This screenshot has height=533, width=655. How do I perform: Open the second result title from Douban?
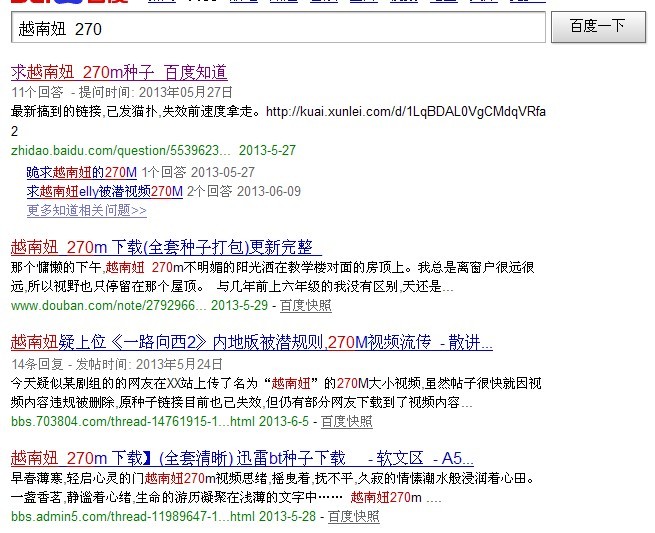pos(161,247)
